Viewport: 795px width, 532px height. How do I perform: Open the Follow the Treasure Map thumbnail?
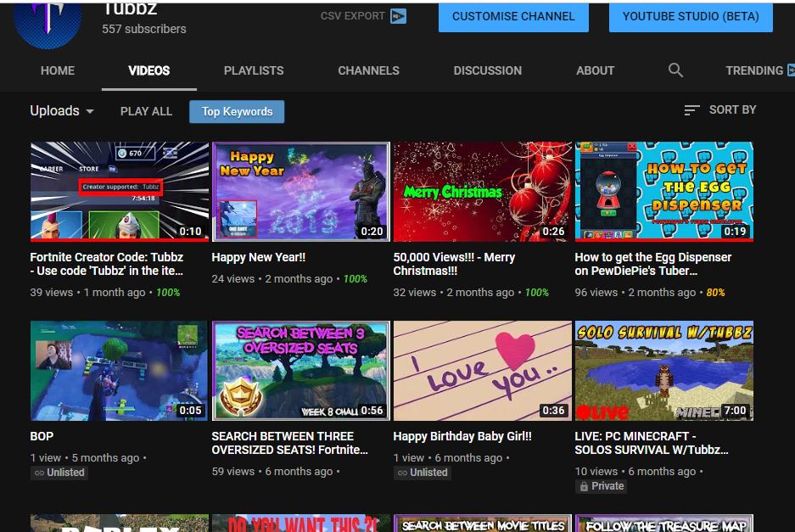pyautogui.click(x=663, y=524)
